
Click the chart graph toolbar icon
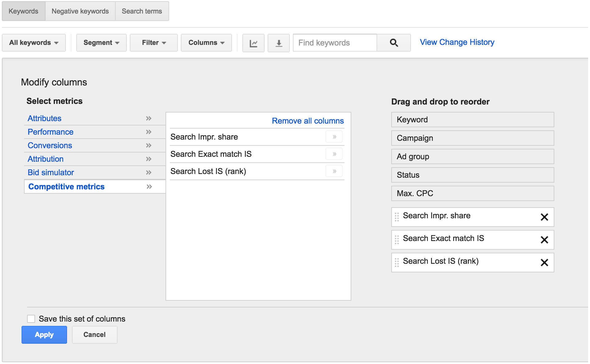253,43
